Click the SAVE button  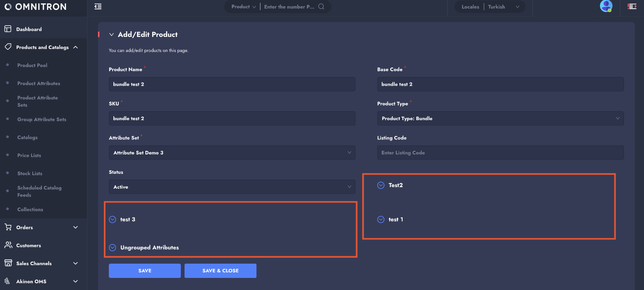click(145, 271)
